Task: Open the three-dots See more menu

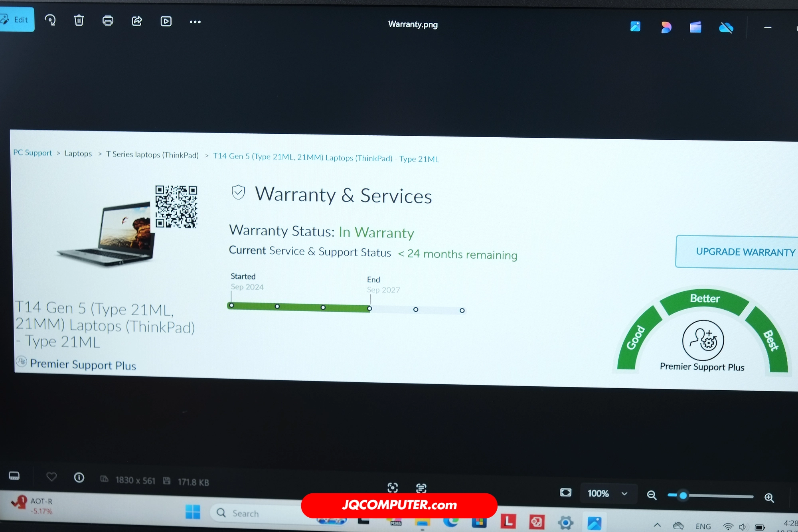Action: 195,22
